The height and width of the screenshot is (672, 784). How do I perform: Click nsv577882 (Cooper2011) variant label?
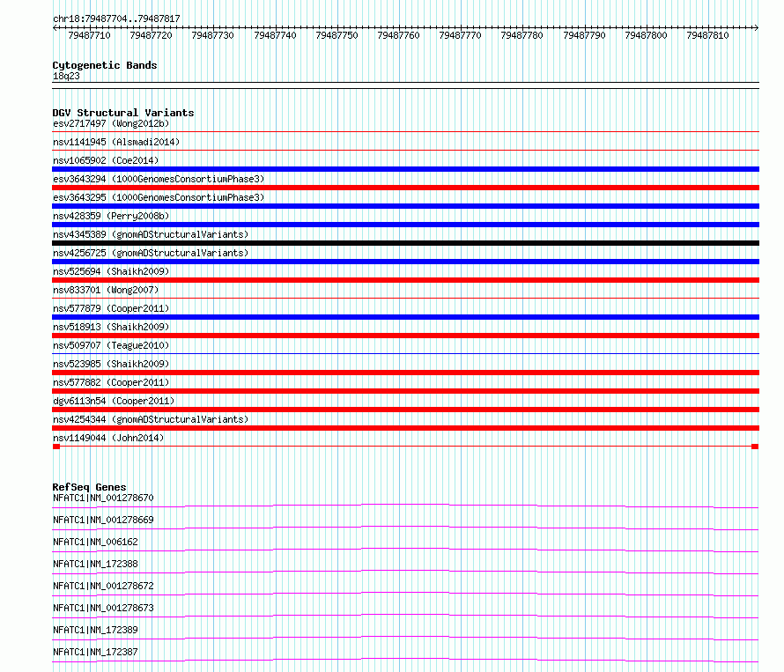tap(111, 382)
